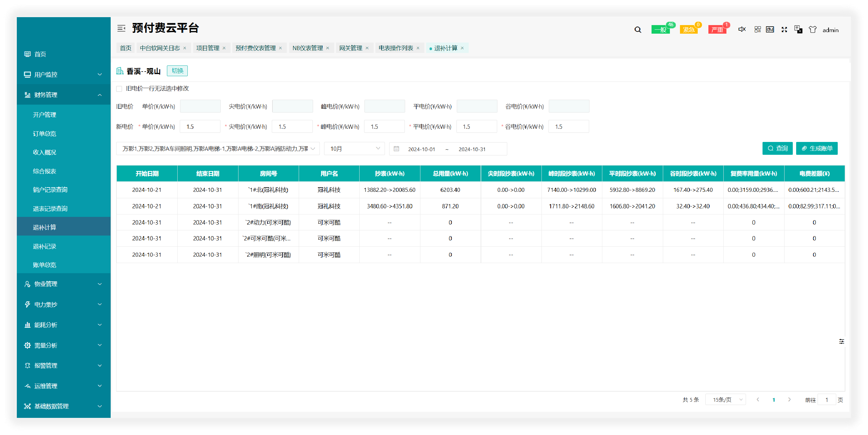Enter fullscreen mode with expand icon
This screenshot has height=435, width=868.
[x=784, y=30]
